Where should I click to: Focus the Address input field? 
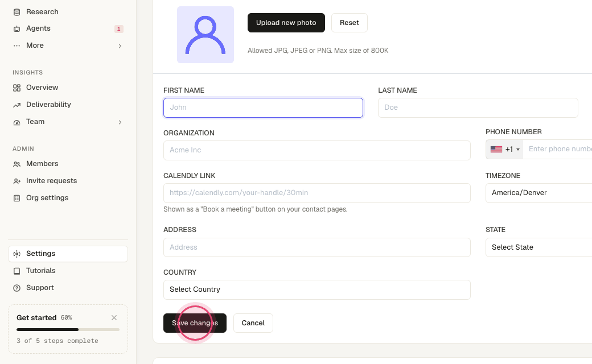click(x=316, y=247)
